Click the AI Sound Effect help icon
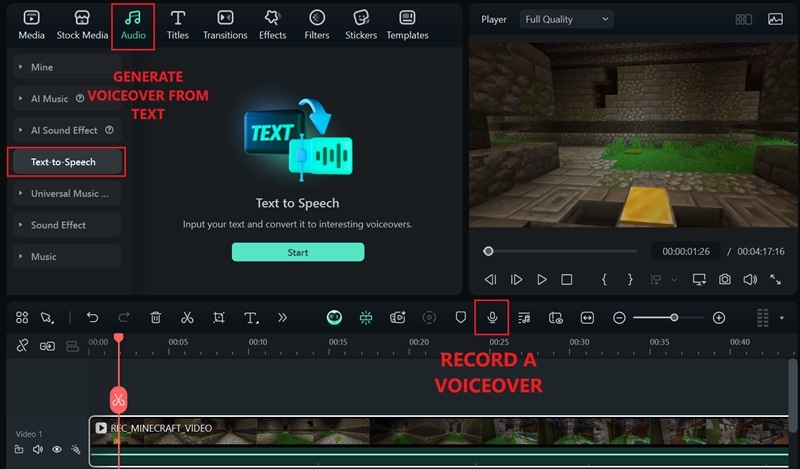 tap(109, 130)
